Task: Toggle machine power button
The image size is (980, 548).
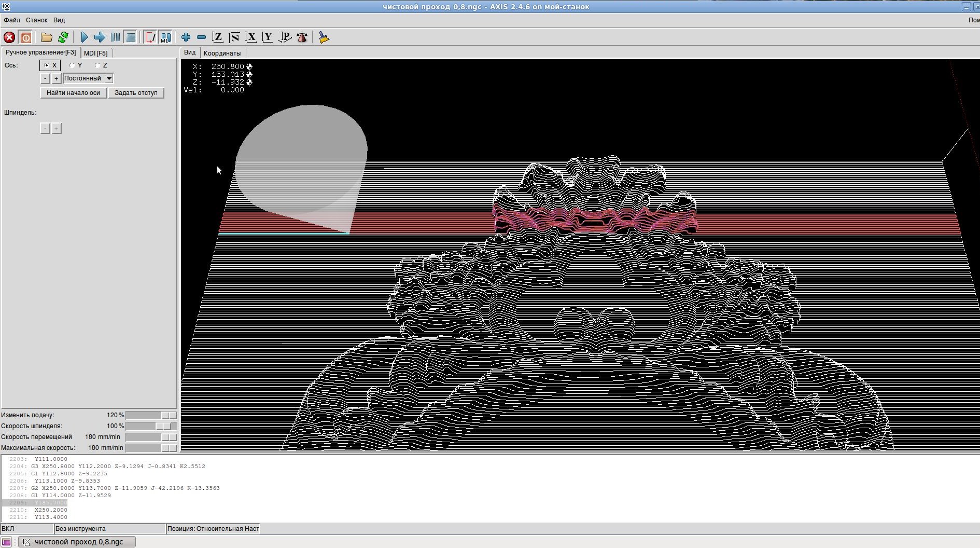Action: click(x=25, y=37)
